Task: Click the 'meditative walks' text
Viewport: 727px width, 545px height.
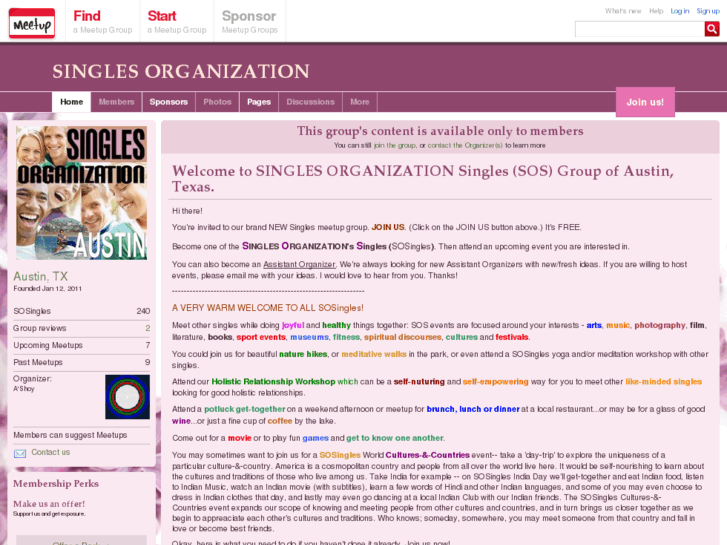Action: click(x=374, y=354)
